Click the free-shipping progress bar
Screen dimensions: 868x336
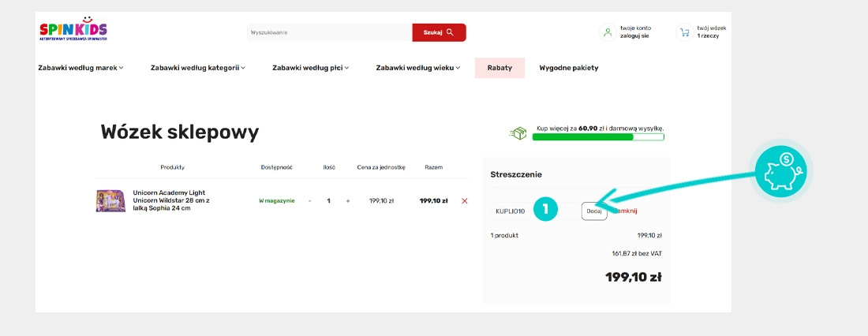[x=598, y=136]
